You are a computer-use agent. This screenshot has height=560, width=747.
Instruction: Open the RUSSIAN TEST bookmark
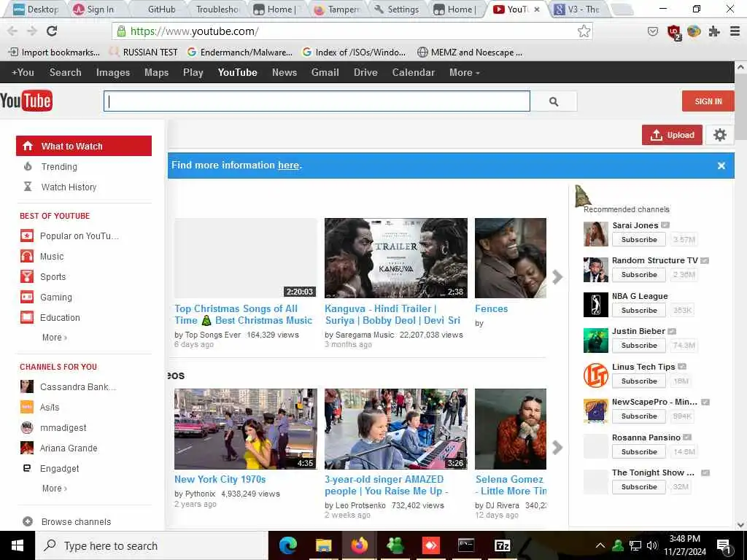[x=144, y=52]
